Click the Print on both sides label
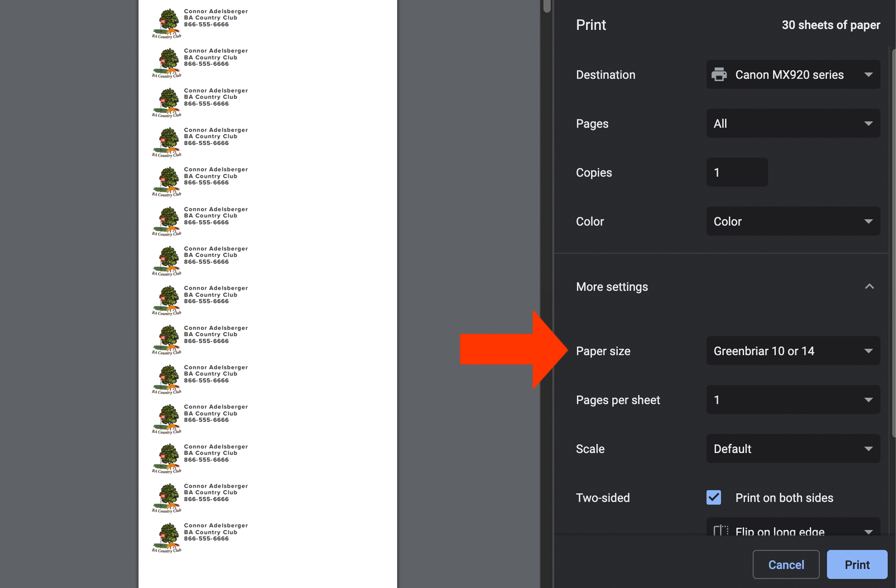 click(x=784, y=498)
